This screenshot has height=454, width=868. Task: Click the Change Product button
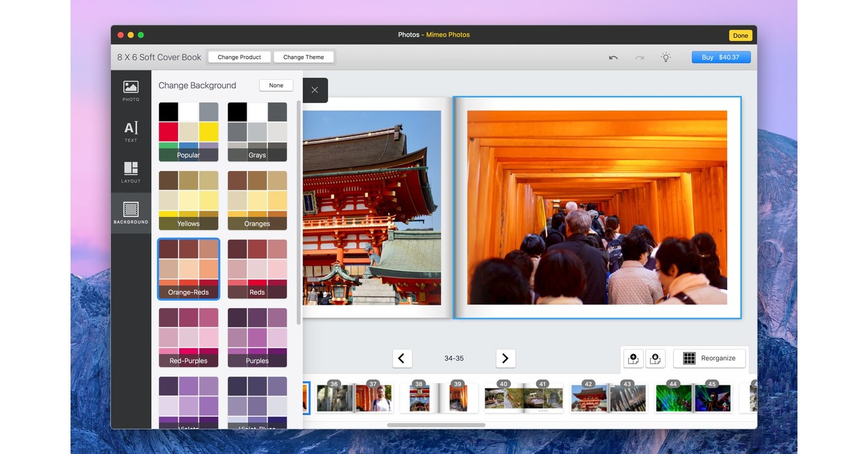tap(239, 57)
